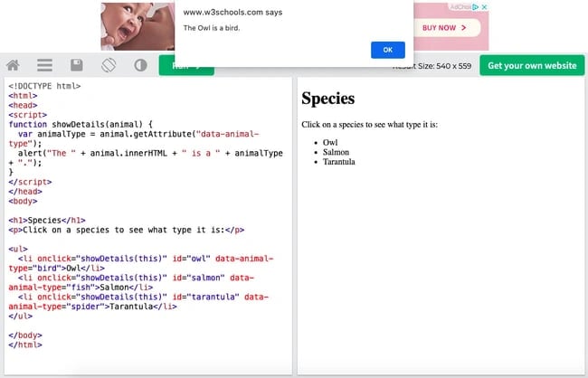
Task: Click the id="tarantula" attribute in code
Action: pyautogui.click(x=205, y=297)
